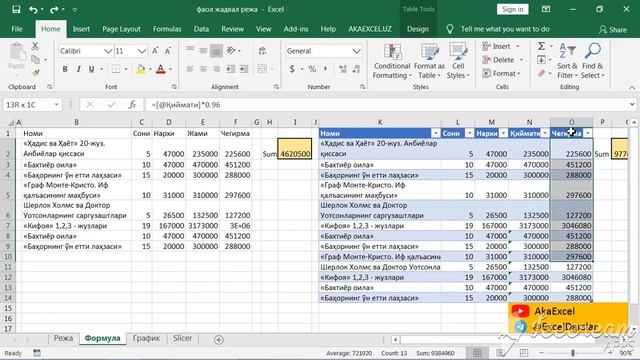Decrease the font size

168,51
